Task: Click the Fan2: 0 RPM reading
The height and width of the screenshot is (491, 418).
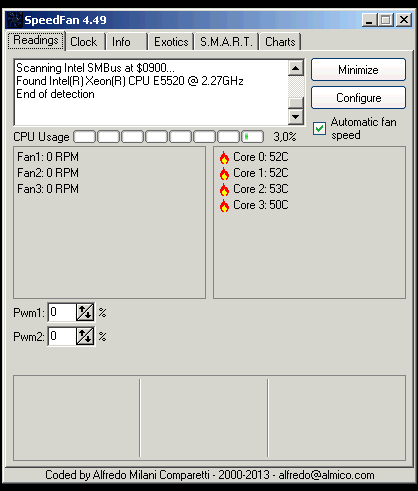Action: coord(48,173)
